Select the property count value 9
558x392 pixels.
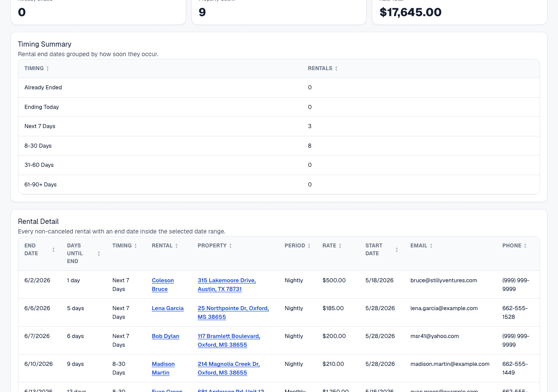coord(202,12)
